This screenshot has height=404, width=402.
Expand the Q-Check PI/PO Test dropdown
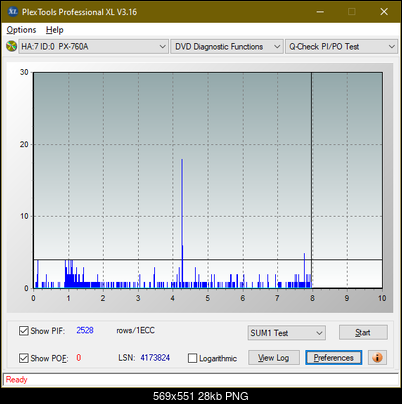click(x=341, y=46)
